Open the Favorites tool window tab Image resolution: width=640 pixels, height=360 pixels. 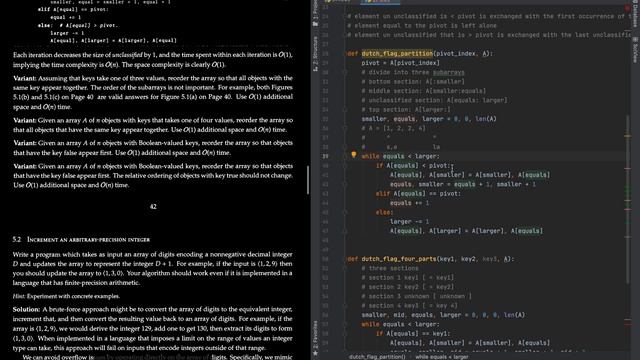[x=315, y=338]
